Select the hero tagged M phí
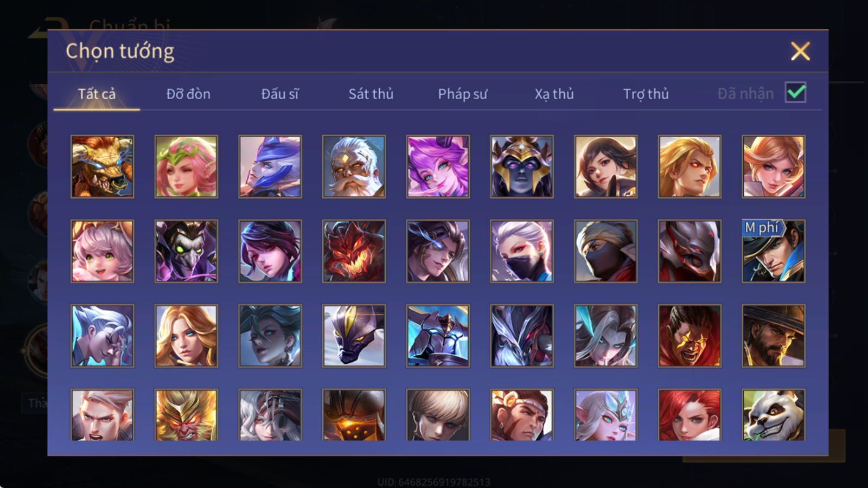Screen dimensions: 868x488 pyautogui.click(x=774, y=251)
